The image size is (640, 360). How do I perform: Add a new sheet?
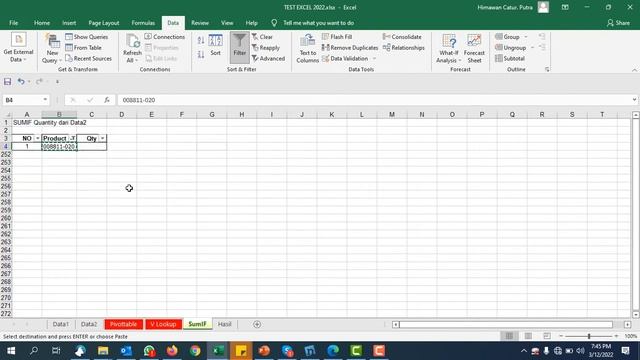(257, 324)
